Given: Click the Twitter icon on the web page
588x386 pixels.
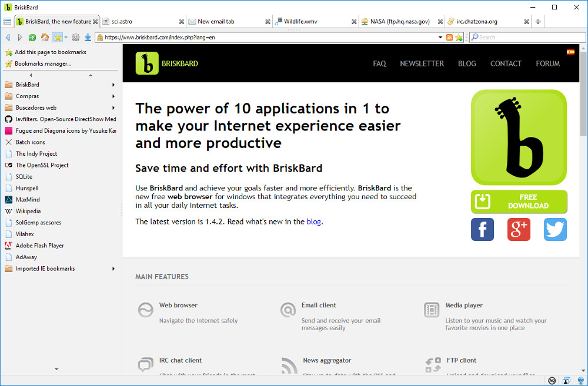Looking at the screenshot, I should (555, 230).
